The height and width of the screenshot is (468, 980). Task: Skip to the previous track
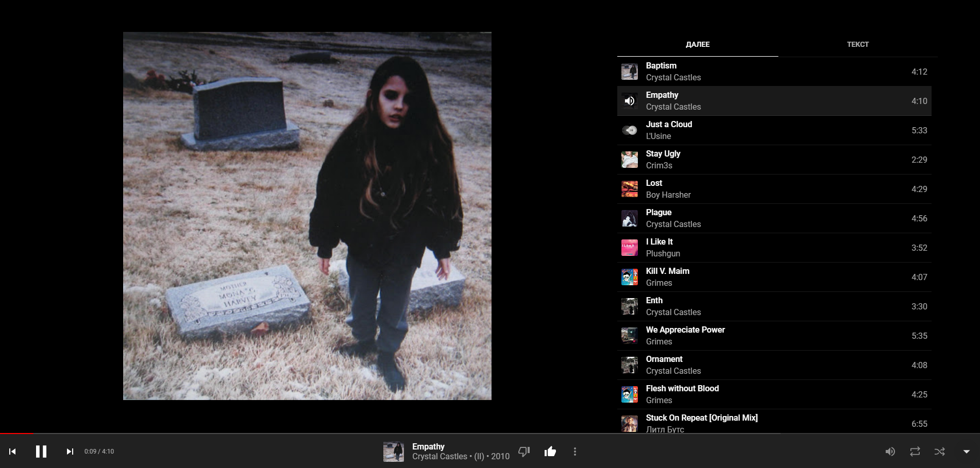[12, 452]
